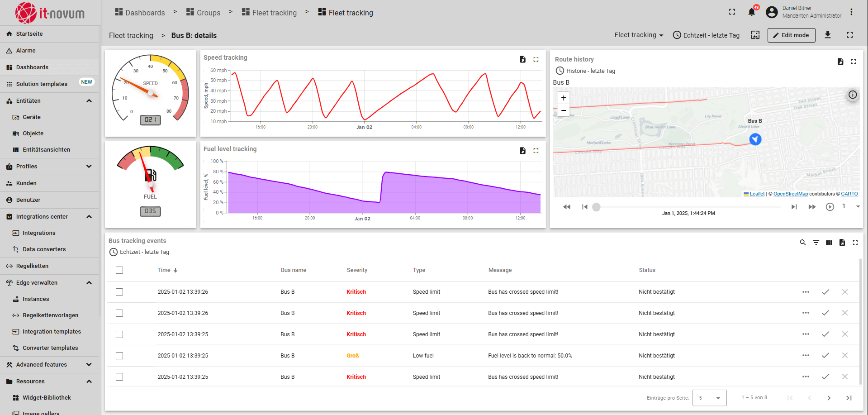The height and width of the screenshot is (415, 868).
Task: Open Alarme in the sidebar
Action: point(26,51)
